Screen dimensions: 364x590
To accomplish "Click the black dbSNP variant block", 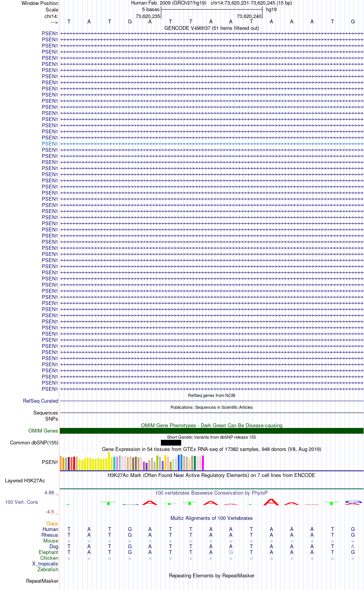I will coord(171,442).
